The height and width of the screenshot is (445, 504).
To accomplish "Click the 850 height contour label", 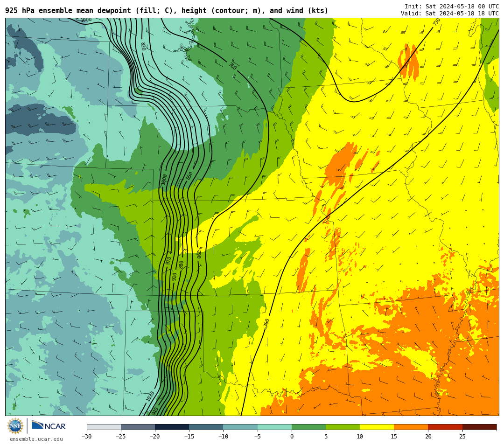I will pyautogui.click(x=189, y=176).
